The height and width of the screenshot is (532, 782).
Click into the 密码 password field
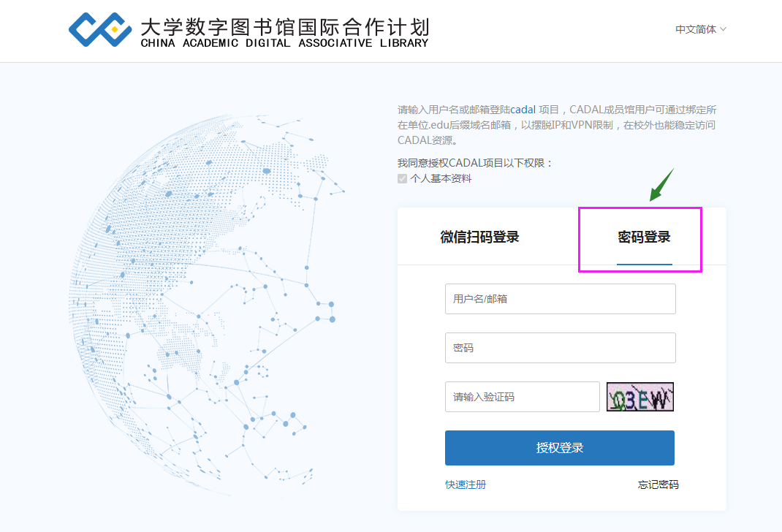point(560,348)
